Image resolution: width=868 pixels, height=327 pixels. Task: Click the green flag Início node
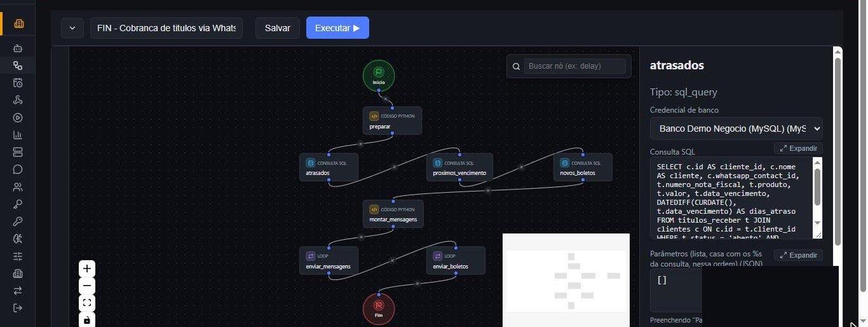coord(379,75)
